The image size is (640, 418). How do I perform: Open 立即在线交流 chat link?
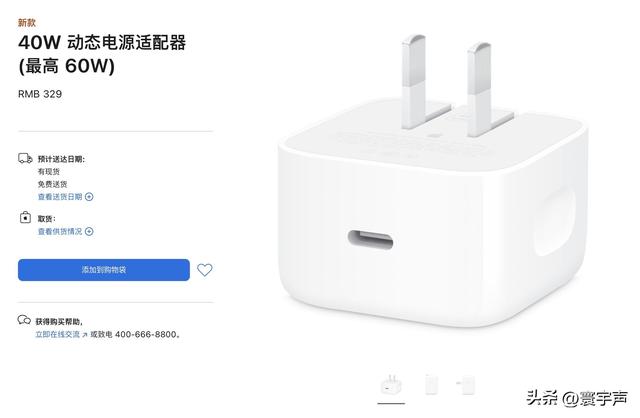pos(58,334)
